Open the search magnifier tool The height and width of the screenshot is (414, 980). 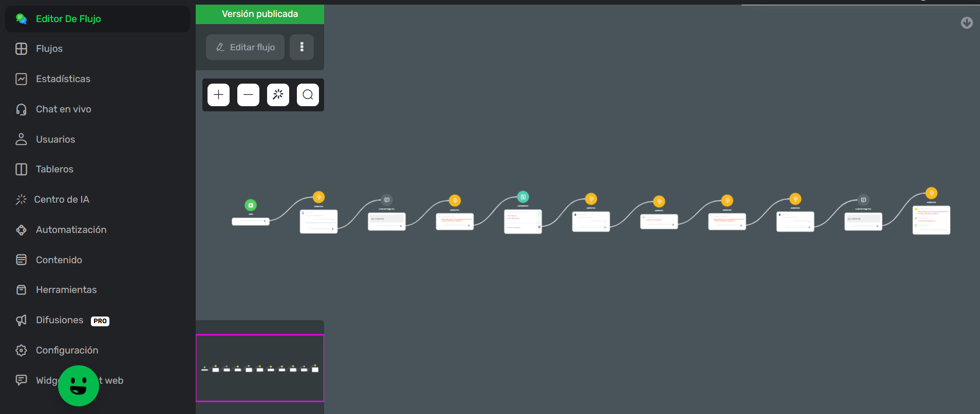pyautogui.click(x=308, y=95)
